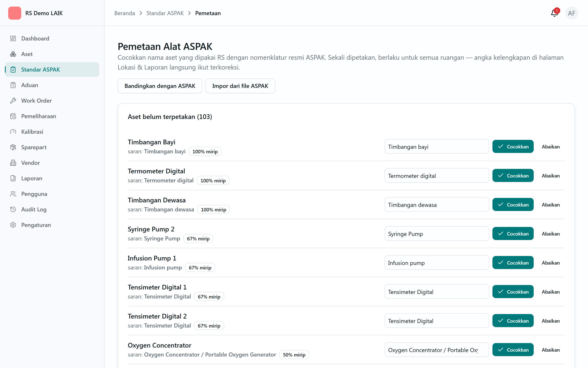Click the Pengguna users icon

tap(13, 194)
